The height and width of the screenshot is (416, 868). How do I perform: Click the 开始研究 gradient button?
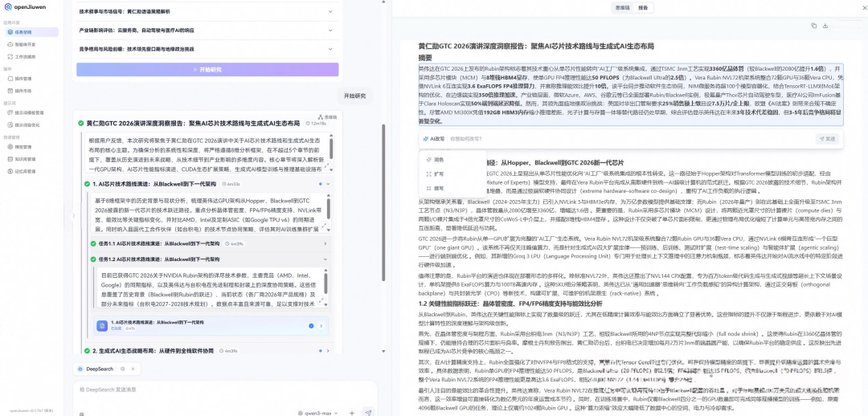click(207, 70)
